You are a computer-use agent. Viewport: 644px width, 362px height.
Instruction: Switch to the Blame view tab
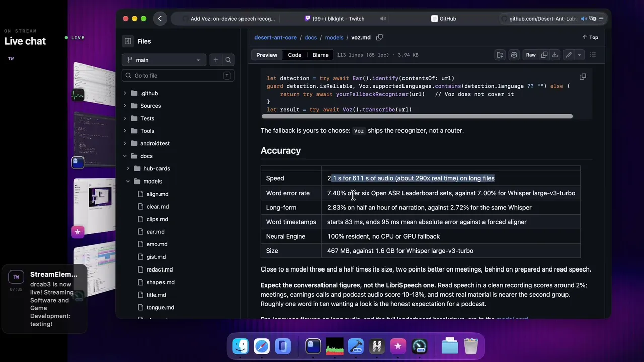pos(320,55)
